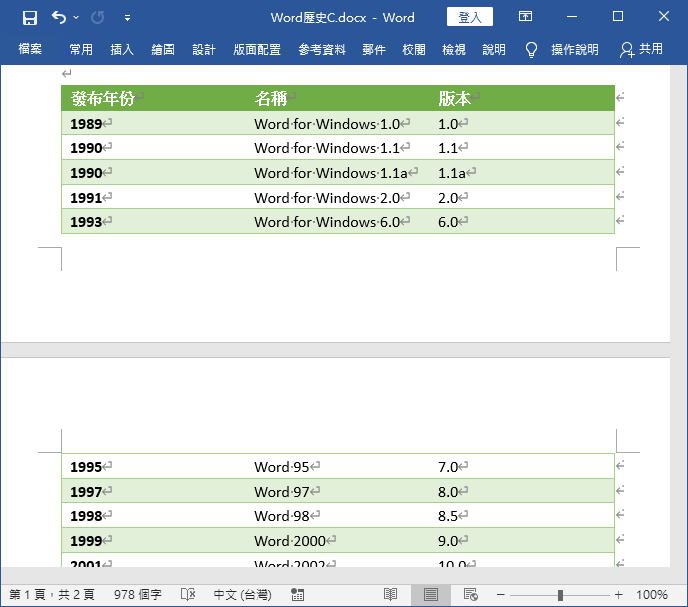The image size is (688, 607).
Task: Switch to the 繪圖 ribbon tab
Action: pos(163,49)
